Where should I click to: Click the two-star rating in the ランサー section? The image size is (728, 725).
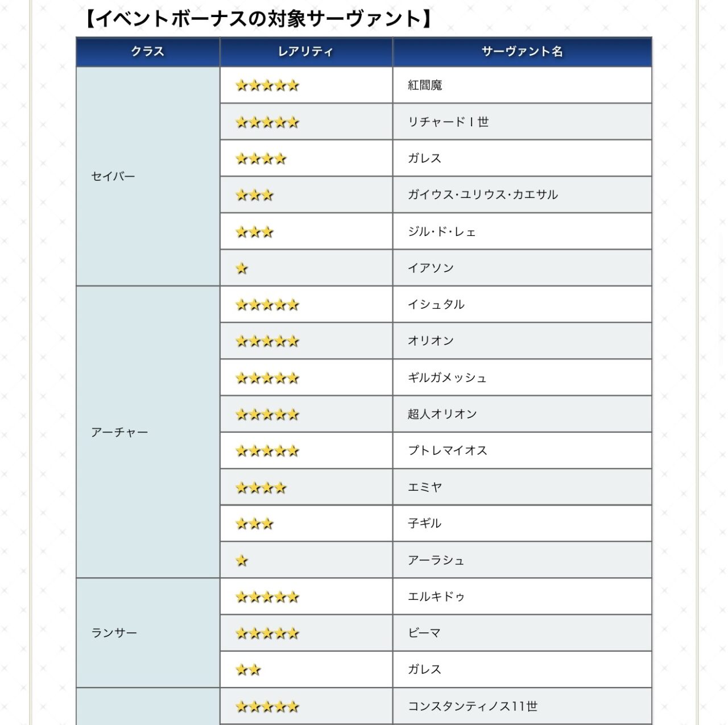tap(248, 670)
